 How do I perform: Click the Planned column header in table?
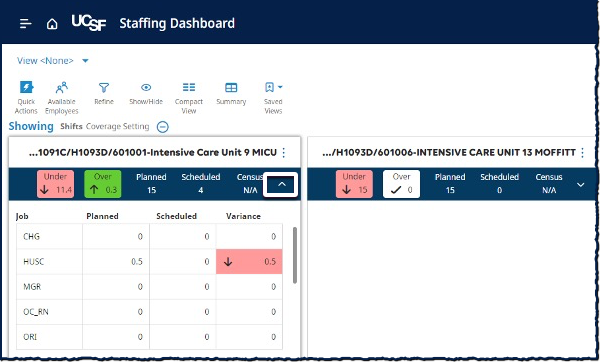point(102,216)
